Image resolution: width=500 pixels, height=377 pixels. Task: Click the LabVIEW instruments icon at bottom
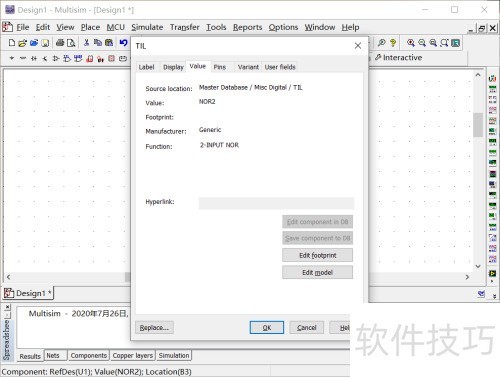[x=492, y=273]
